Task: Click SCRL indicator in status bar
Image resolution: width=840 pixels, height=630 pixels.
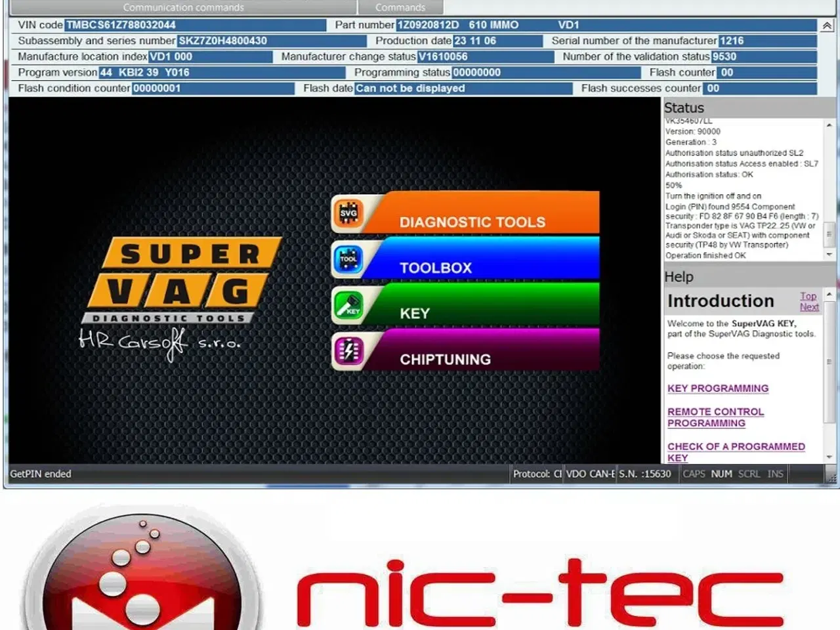Action: point(749,474)
